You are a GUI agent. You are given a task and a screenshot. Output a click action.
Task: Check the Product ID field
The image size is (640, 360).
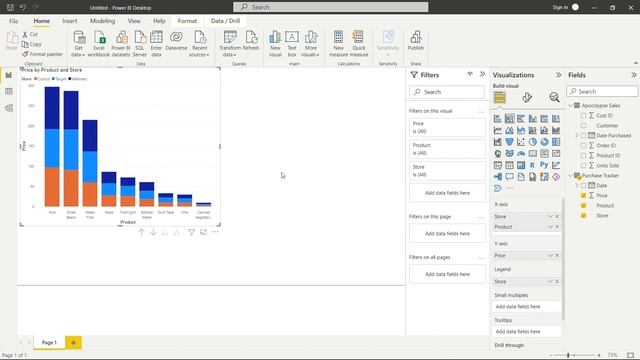(583, 156)
